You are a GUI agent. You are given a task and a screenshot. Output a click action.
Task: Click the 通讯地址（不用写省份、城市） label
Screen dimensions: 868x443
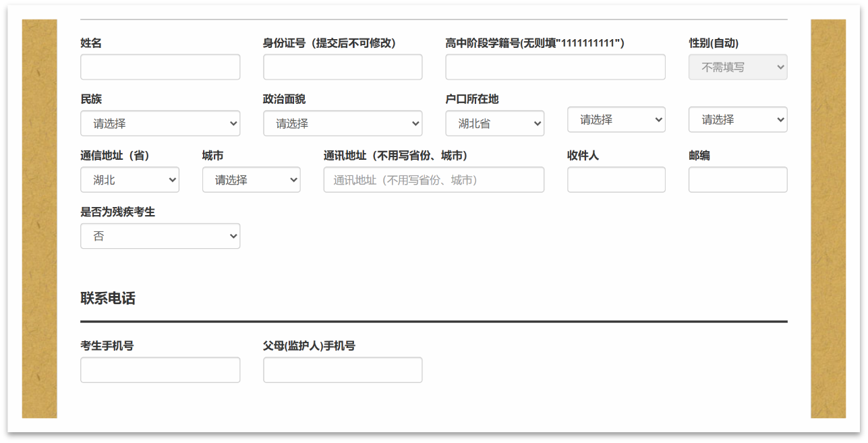395,156
